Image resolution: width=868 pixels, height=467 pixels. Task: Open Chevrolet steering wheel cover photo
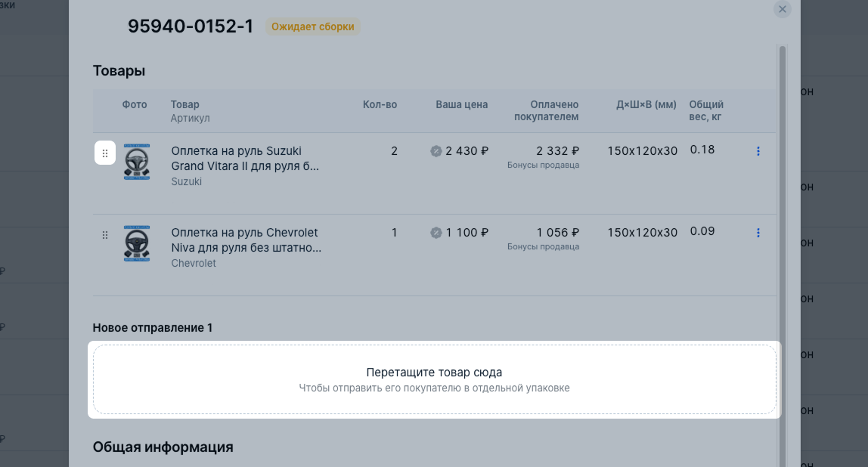point(137,243)
